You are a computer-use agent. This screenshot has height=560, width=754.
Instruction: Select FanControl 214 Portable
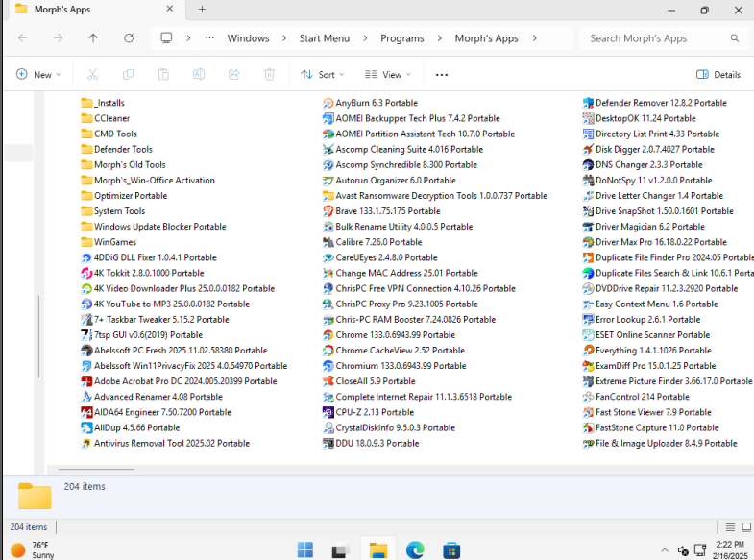click(x=636, y=397)
